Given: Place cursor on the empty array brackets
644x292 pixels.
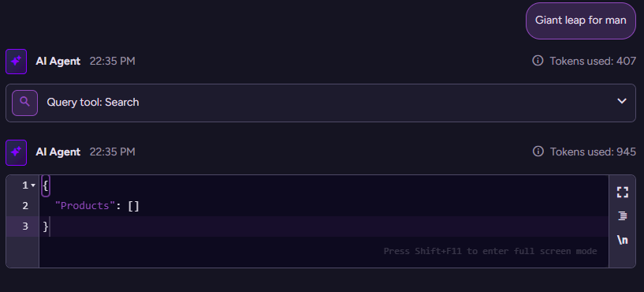Looking at the screenshot, I should click(133, 206).
